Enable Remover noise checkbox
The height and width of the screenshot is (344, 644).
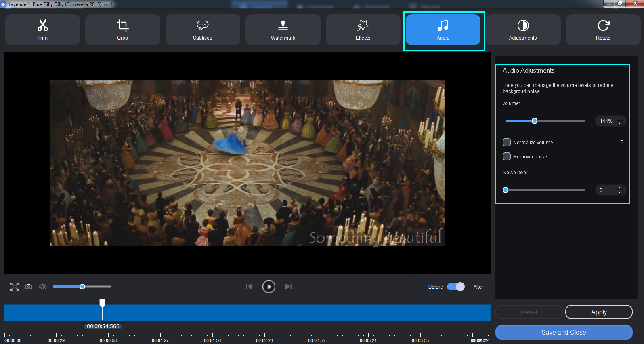[x=507, y=156]
